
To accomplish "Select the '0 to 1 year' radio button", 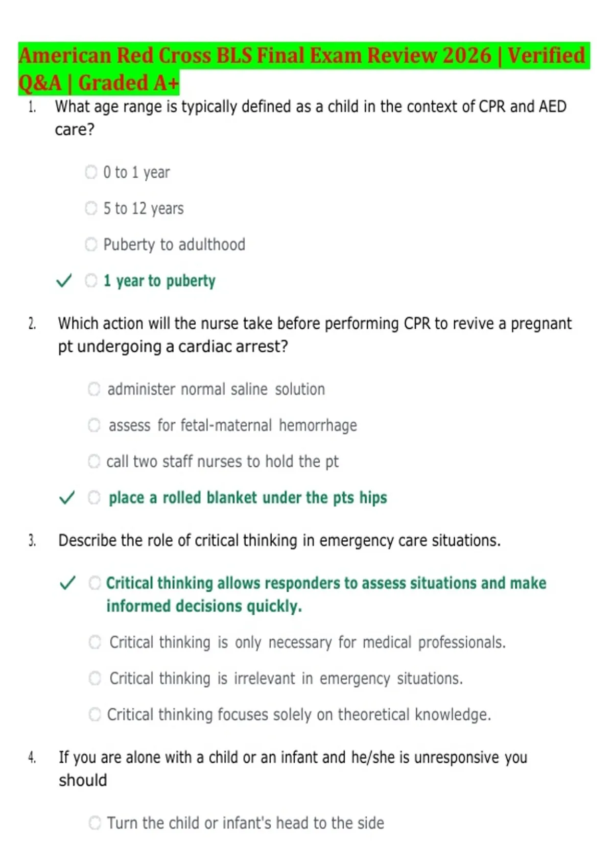I will click(91, 172).
